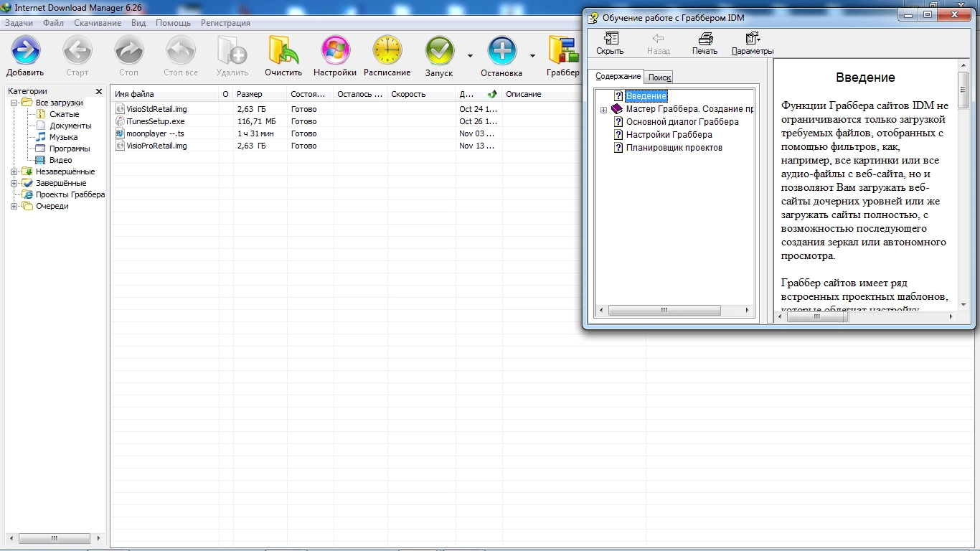This screenshot has height=551, width=980.
Task: Open Основной диалог Граббера topic
Action: click(682, 122)
